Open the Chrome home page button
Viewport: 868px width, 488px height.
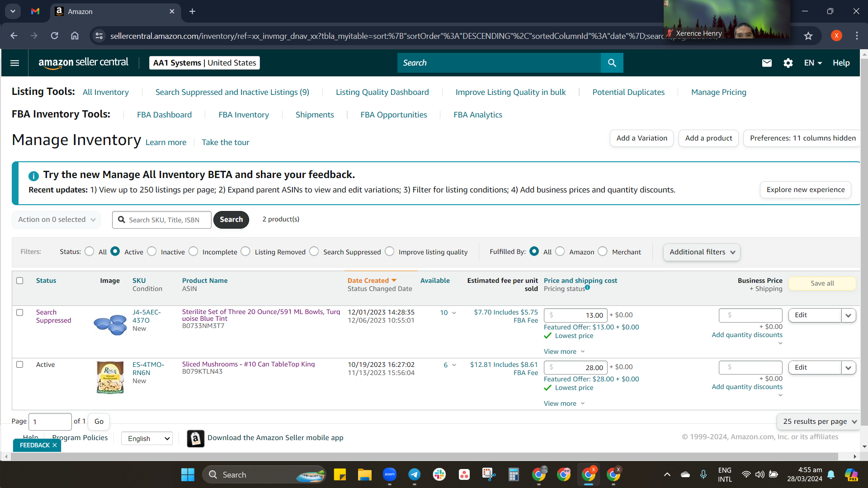75,36
